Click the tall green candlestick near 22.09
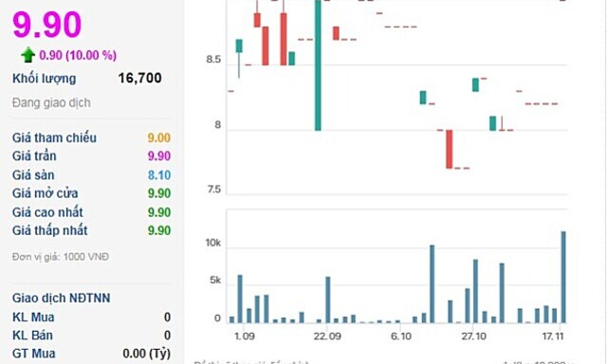The image size is (607, 364). pyautogui.click(x=318, y=65)
